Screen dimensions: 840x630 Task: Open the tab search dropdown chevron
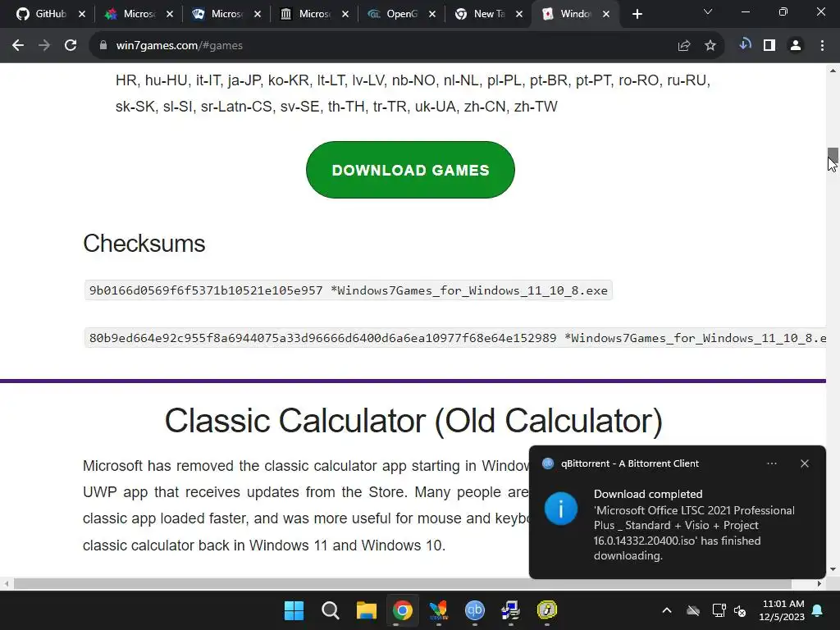click(708, 11)
